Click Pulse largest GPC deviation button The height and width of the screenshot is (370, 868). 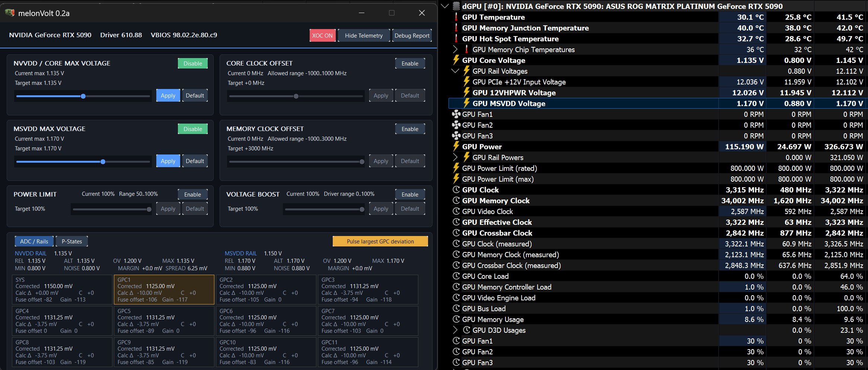coord(380,242)
